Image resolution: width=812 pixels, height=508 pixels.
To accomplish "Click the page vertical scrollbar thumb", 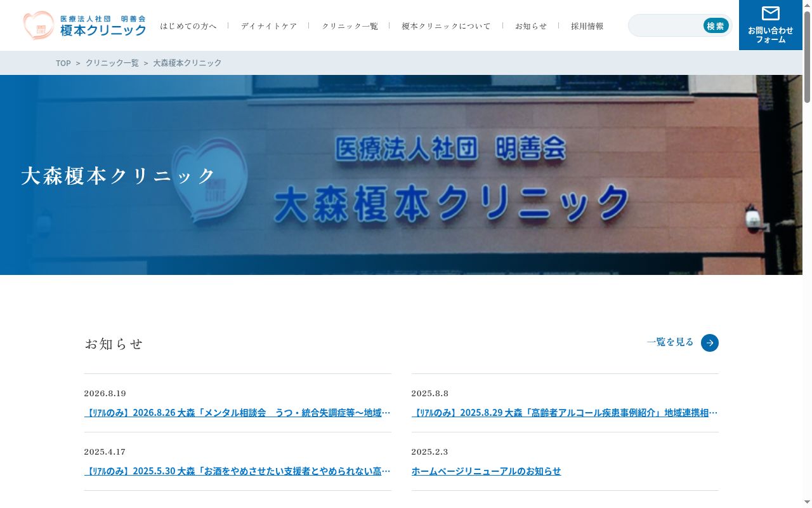I will point(807,56).
